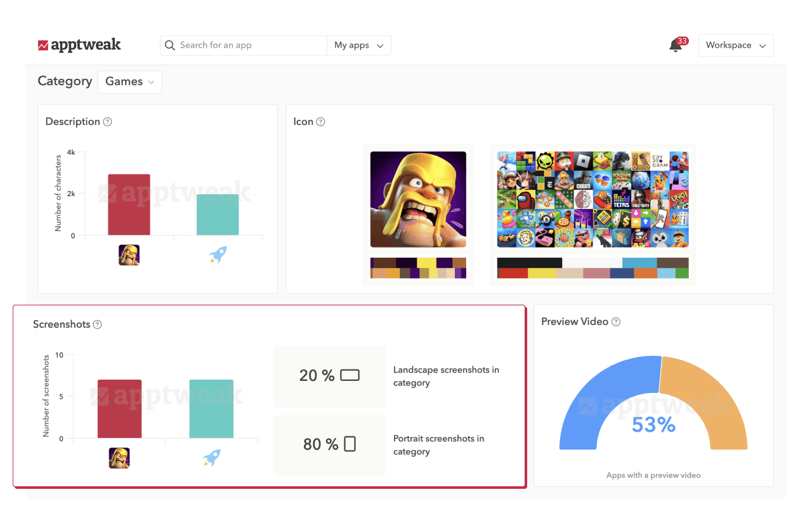Click the search magnifier icon
812x525 pixels.
169,45
